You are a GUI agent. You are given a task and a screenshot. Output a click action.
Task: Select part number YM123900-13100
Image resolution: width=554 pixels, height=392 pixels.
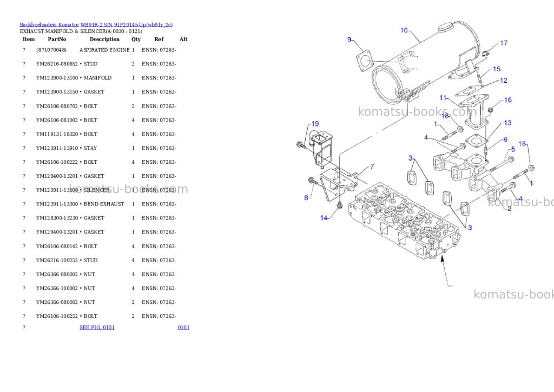57,78
